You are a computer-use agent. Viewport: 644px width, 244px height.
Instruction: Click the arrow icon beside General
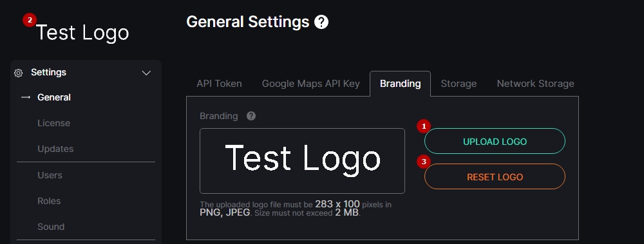click(x=26, y=97)
